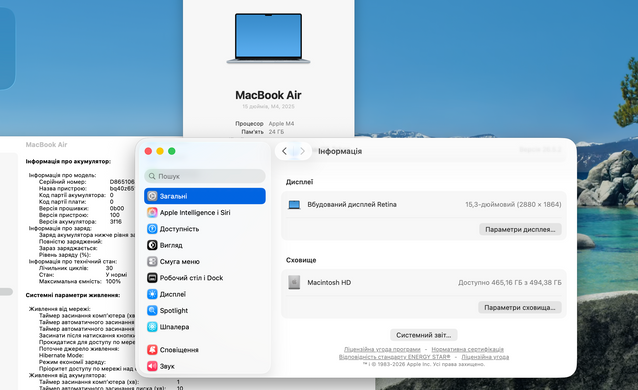The height and width of the screenshot is (390, 638).
Task: Open the Нормативна сертифікація link
Action: (x=468, y=349)
